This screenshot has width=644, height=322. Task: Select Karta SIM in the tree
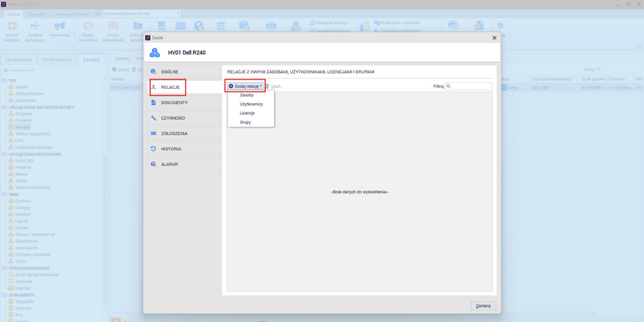pos(24,161)
